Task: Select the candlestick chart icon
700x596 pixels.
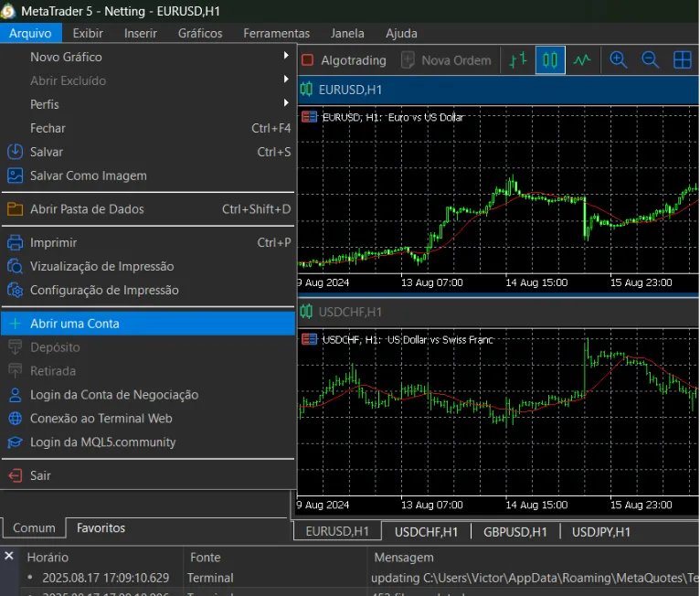Action: click(x=550, y=59)
